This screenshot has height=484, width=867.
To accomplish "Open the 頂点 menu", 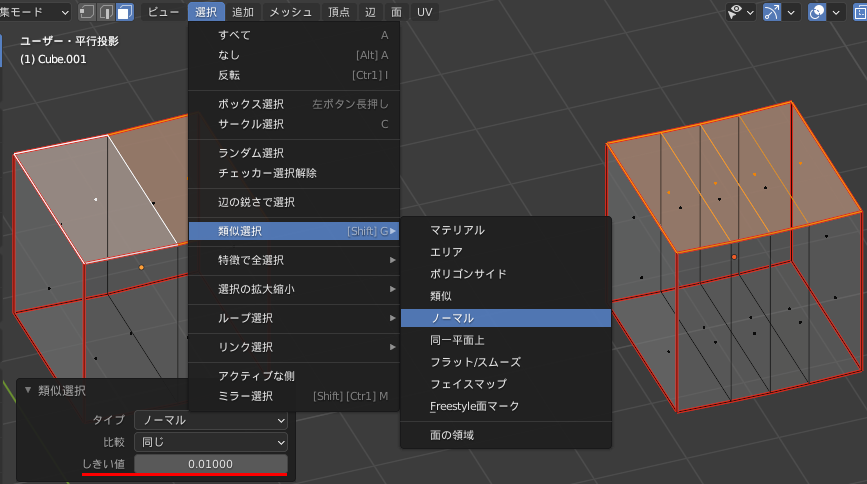I will (x=339, y=12).
